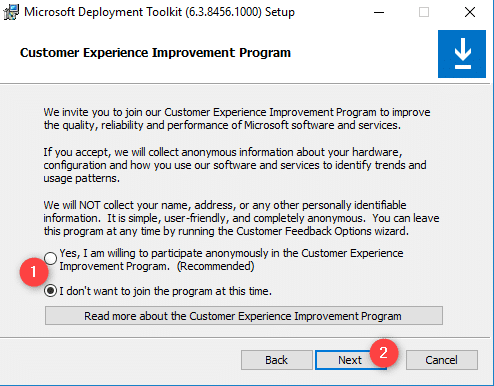Open 'Read more about the Customer Experience Improvement Program'

tap(244, 316)
